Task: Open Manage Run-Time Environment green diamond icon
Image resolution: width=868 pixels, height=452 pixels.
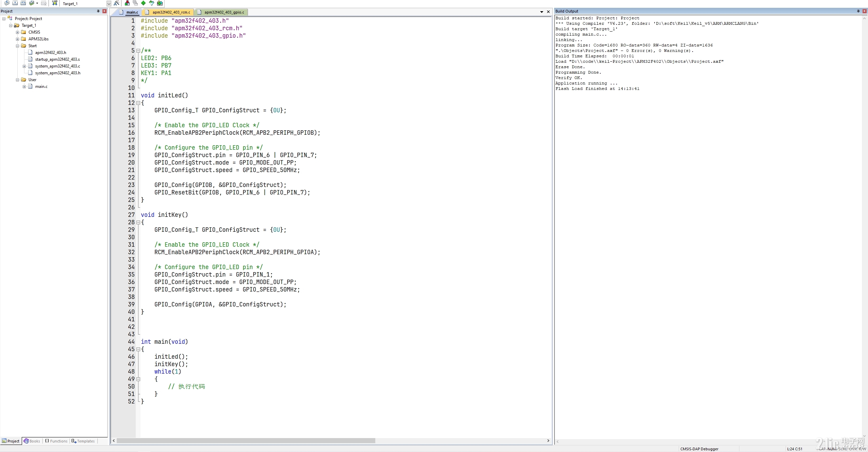Action: [144, 3]
